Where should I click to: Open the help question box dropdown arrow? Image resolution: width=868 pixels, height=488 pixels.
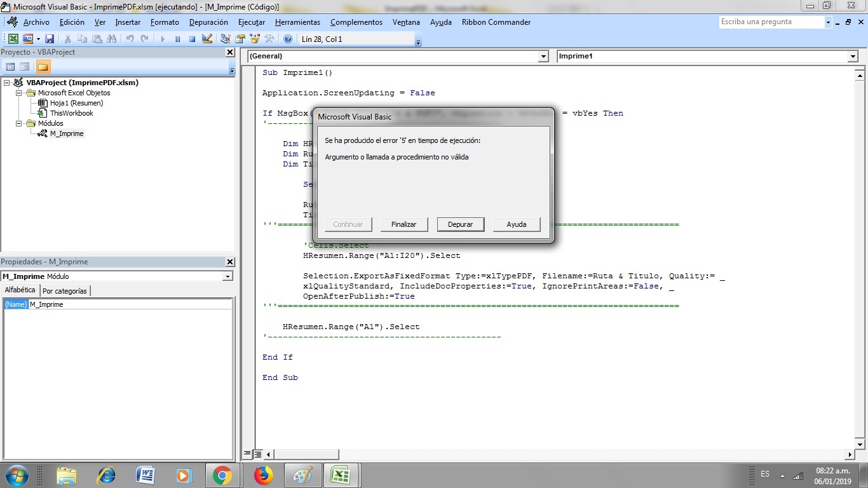click(x=828, y=22)
